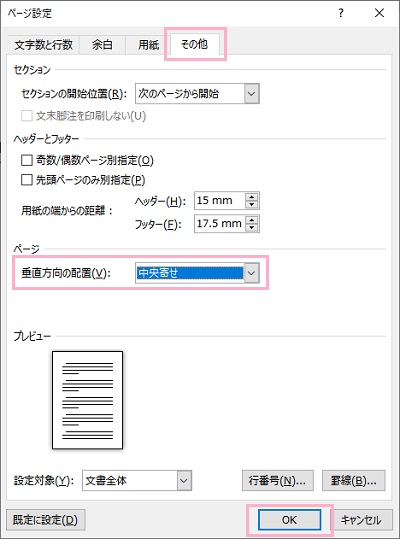Open the 行番号 settings button

pos(278,481)
